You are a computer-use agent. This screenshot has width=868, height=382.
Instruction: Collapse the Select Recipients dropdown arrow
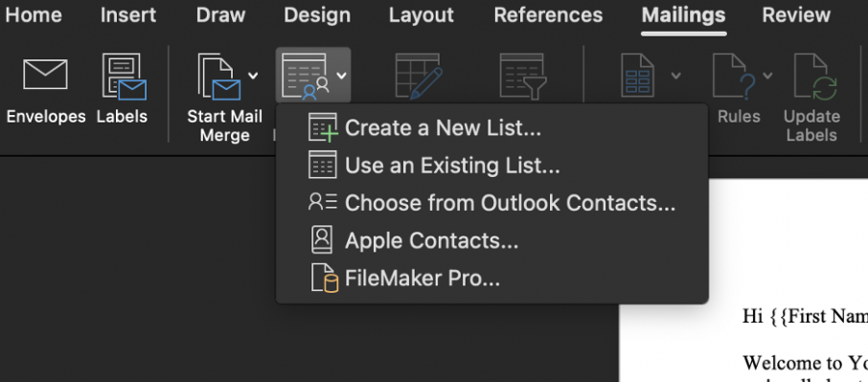[x=342, y=76]
